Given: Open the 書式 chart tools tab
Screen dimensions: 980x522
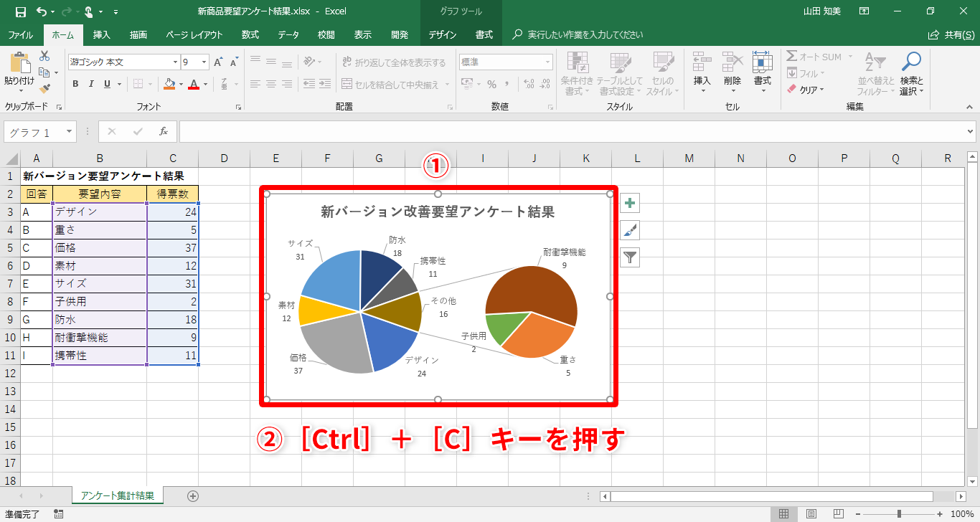Looking at the screenshot, I should coord(484,34).
